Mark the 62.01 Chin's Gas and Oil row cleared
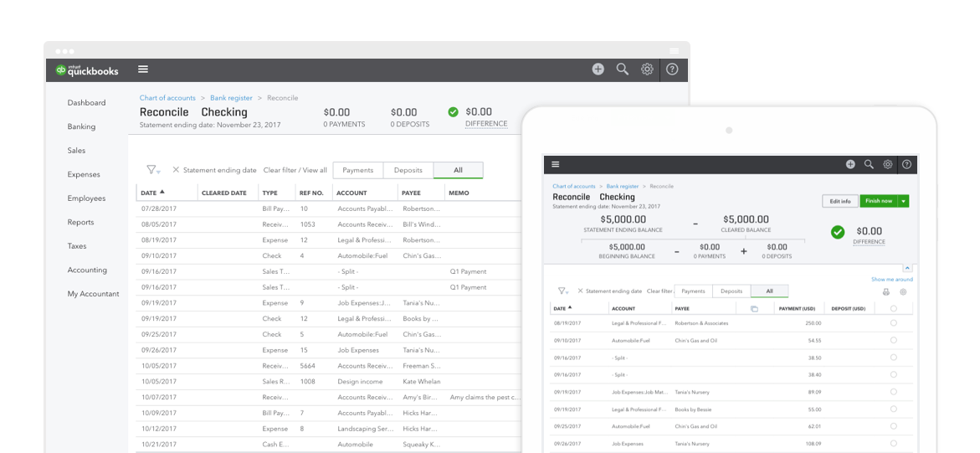This screenshot has width=980, height=453. pyautogui.click(x=893, y=426)
